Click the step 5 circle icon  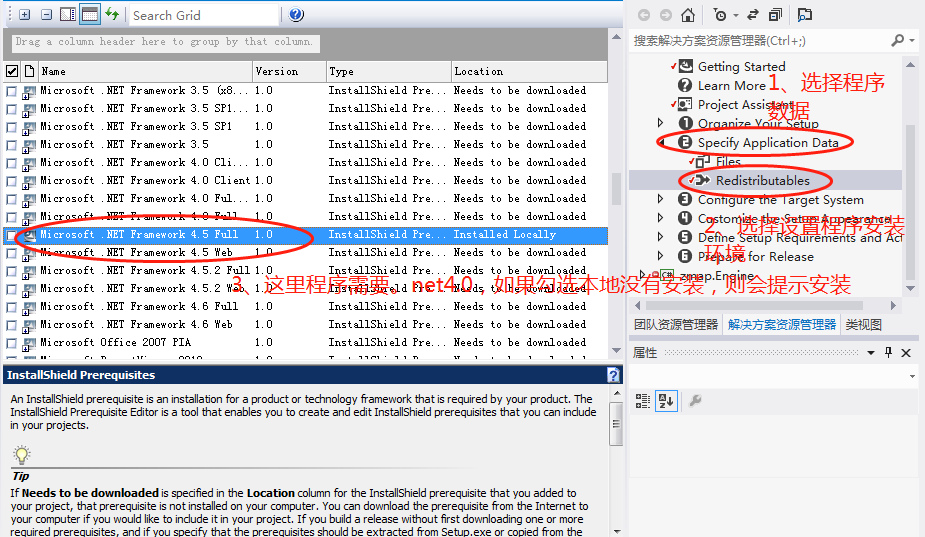685,237
